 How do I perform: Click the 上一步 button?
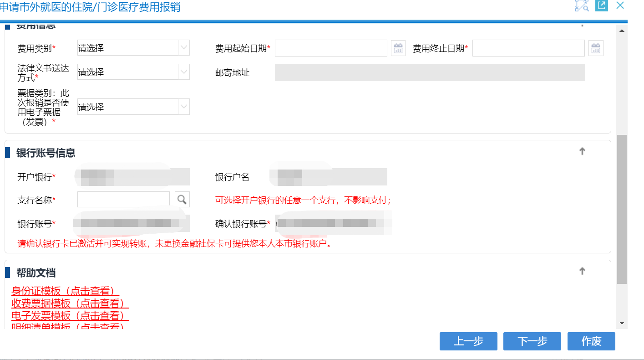[468, 341]
